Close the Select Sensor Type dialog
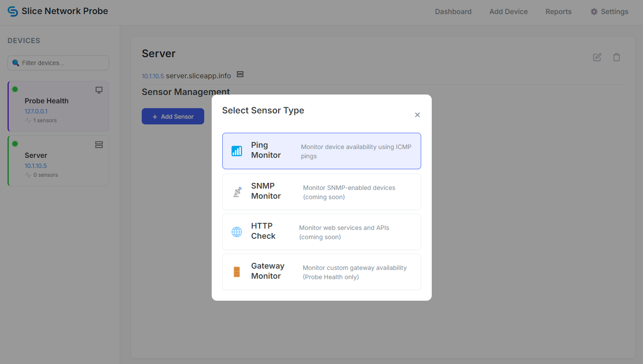This screenshot has height=364, width=643. pyautogui.click(x=417, y=114)
